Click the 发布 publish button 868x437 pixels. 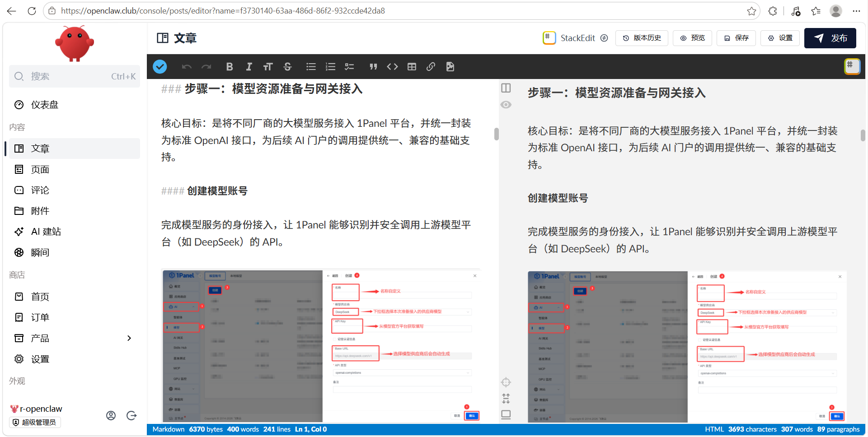coord(830,38)
